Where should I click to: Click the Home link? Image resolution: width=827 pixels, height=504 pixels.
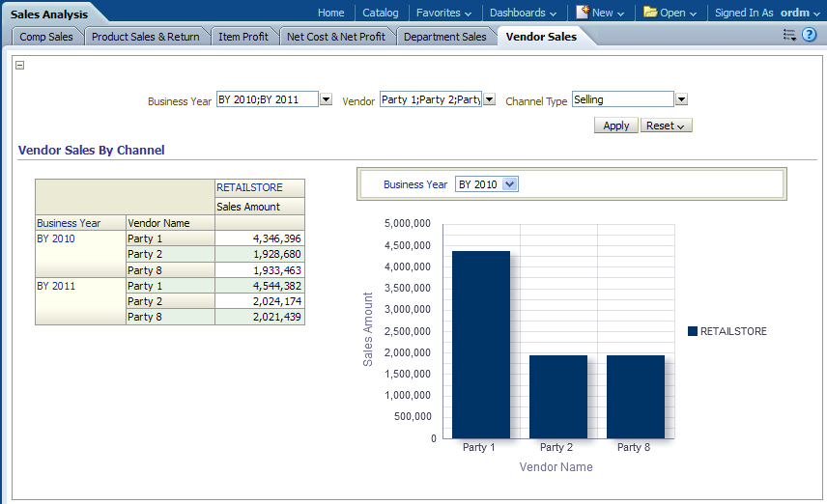click(330, 13)
